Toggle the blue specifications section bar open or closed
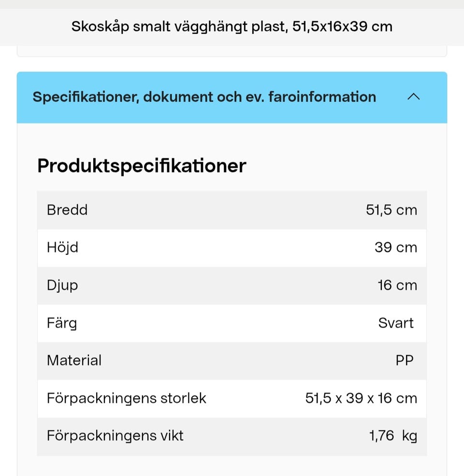 click(232, 97)
